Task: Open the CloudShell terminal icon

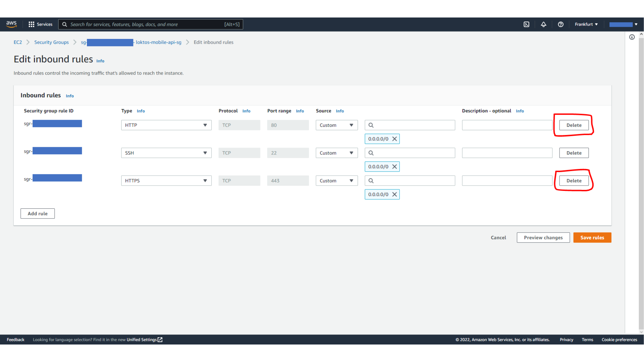Action: point(526,24)
